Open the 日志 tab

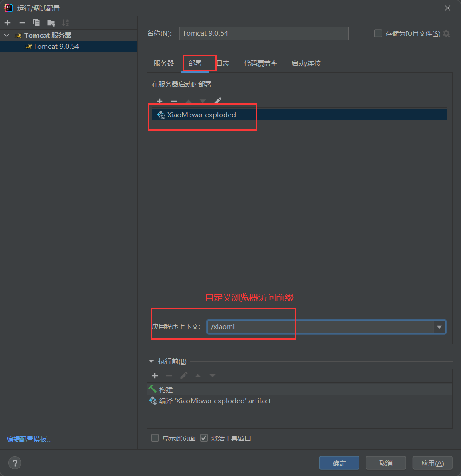click(223, 63)
